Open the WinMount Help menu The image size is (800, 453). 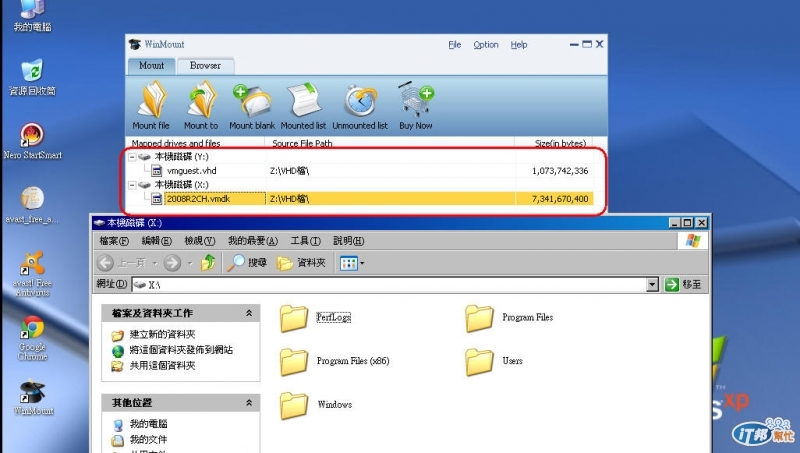point(519,45)
